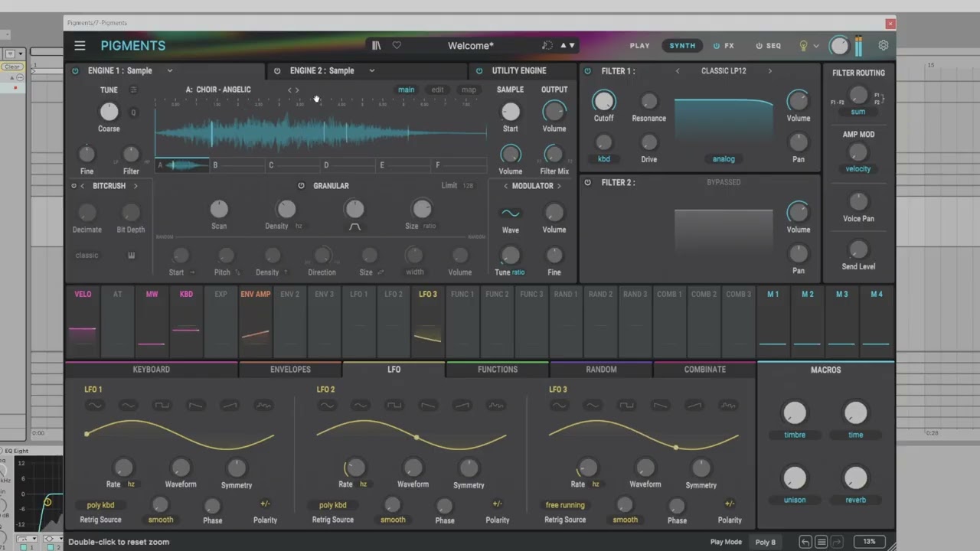Go to next Filter 1 type arrow
The width and height of the screenshot is (980, 551).
769,71
